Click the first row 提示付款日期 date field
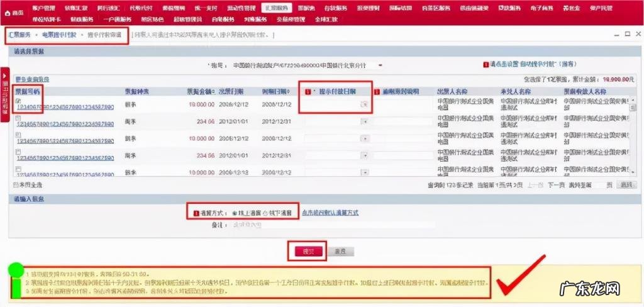Image resolution: width=644 pixels, height=307 pixels. (x=332, y=105)
